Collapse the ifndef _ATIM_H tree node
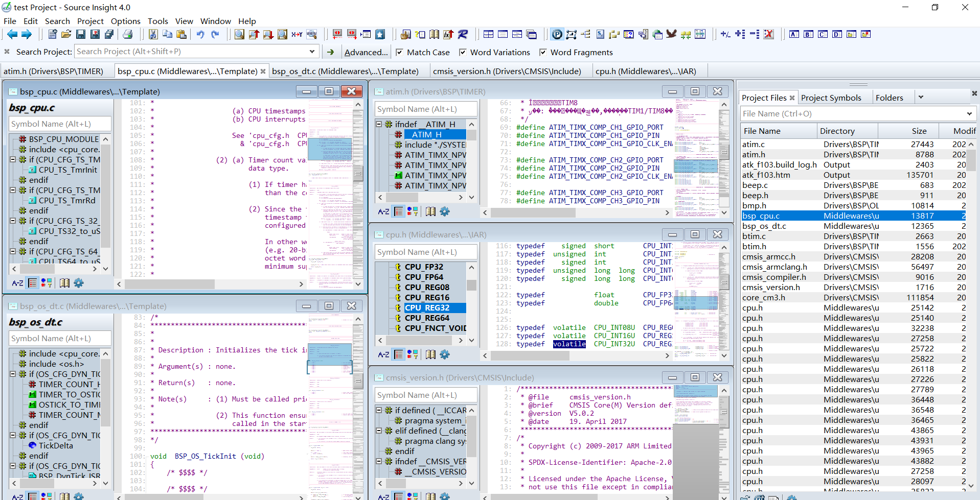 (x=379, y=124)
